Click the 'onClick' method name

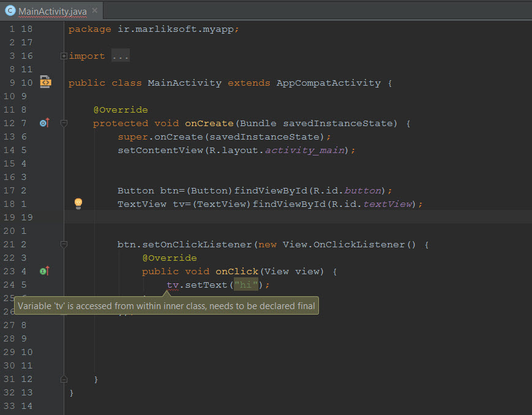[x=237, y=271]
